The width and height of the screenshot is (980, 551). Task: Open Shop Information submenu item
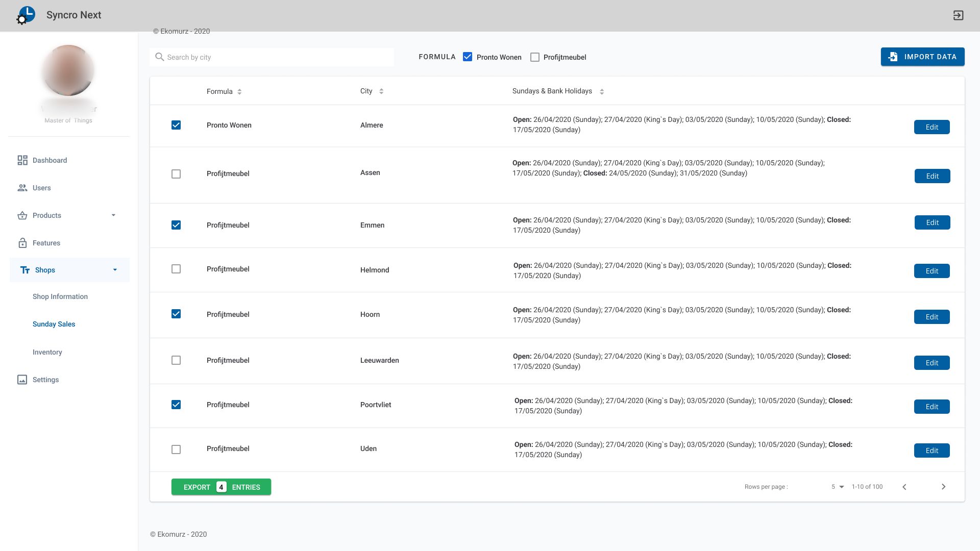point(60,296)
